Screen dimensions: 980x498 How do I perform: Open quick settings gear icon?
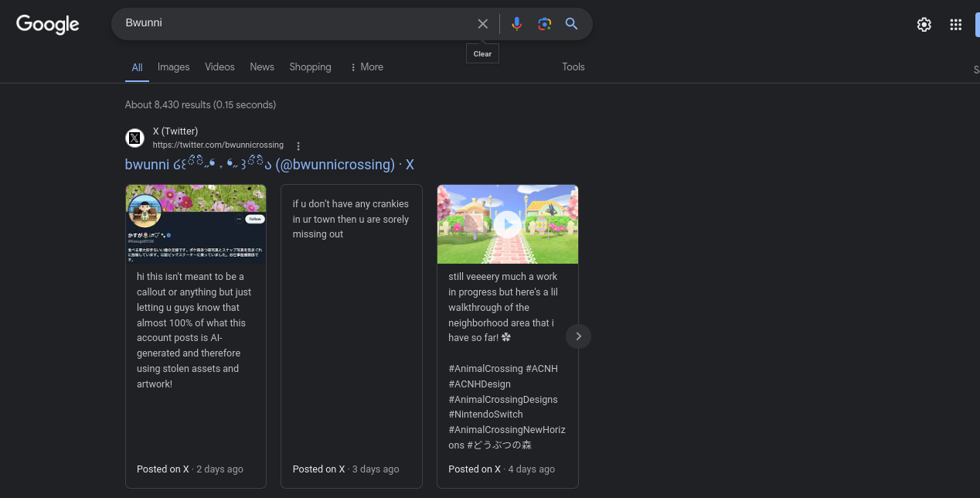click(x=924, y=25)
